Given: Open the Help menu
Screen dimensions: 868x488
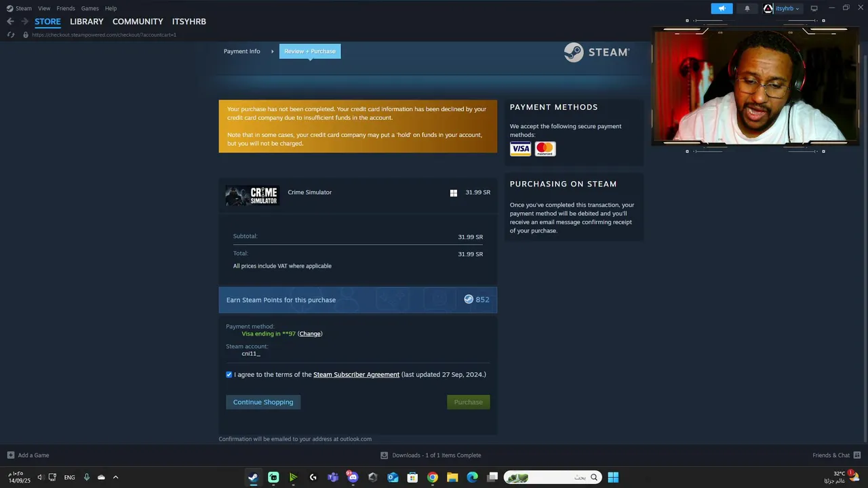Looking at the screenshot, I should pos(111,8).
